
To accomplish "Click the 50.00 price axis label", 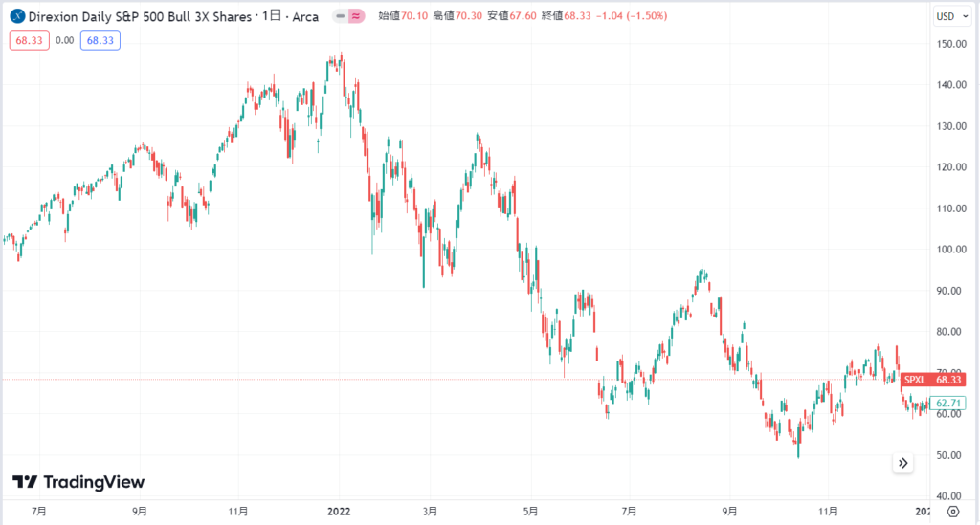I will point(951,455).
